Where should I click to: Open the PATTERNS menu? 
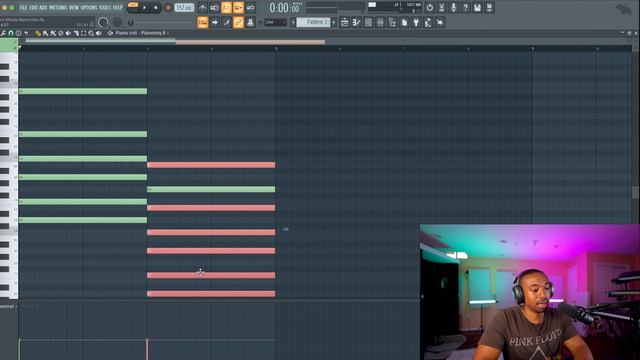click(58, 7)
